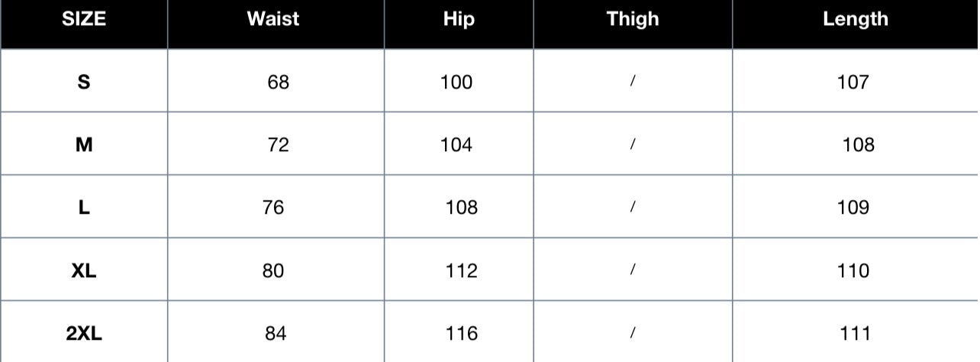Click hip value 116 for 2XL

click(x=462, y=333)
